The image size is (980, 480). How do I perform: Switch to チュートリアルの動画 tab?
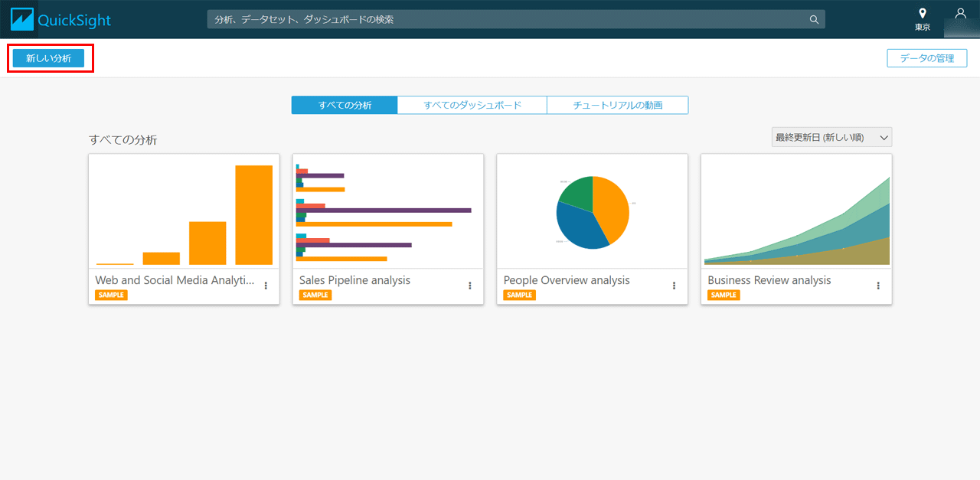[618, 105]
